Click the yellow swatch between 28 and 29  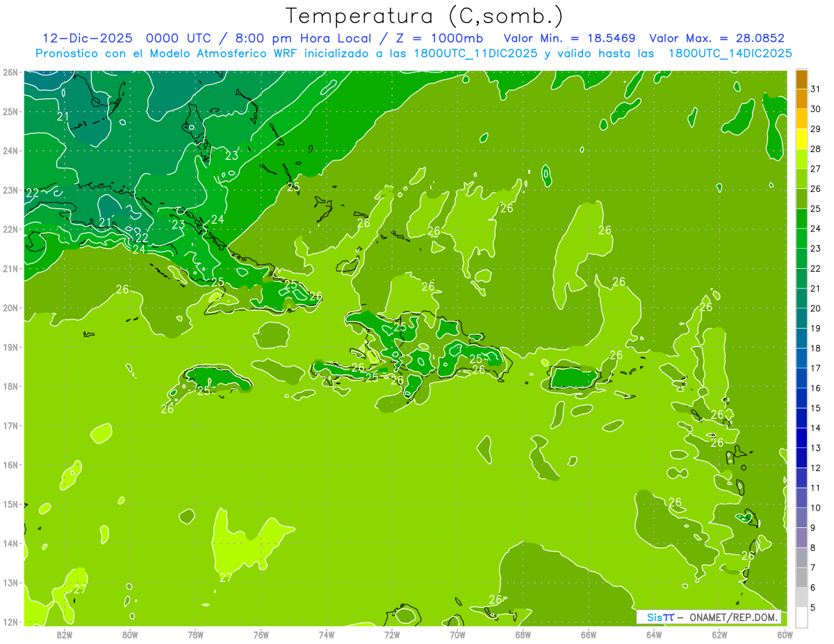tap(801, 139)
